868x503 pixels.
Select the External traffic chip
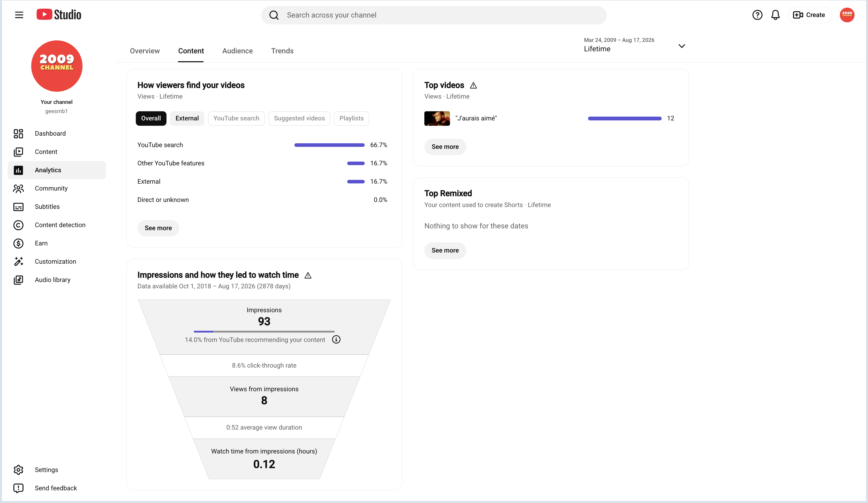click(187, 118)
